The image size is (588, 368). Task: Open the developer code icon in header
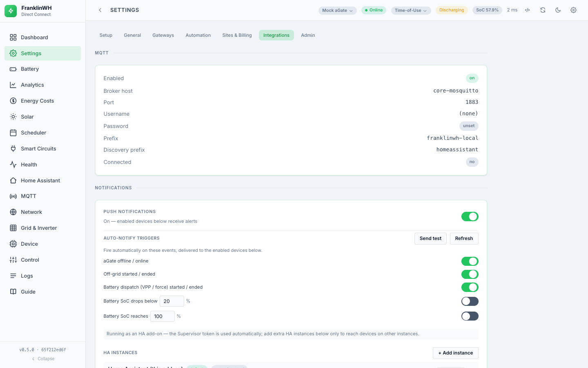528,10
